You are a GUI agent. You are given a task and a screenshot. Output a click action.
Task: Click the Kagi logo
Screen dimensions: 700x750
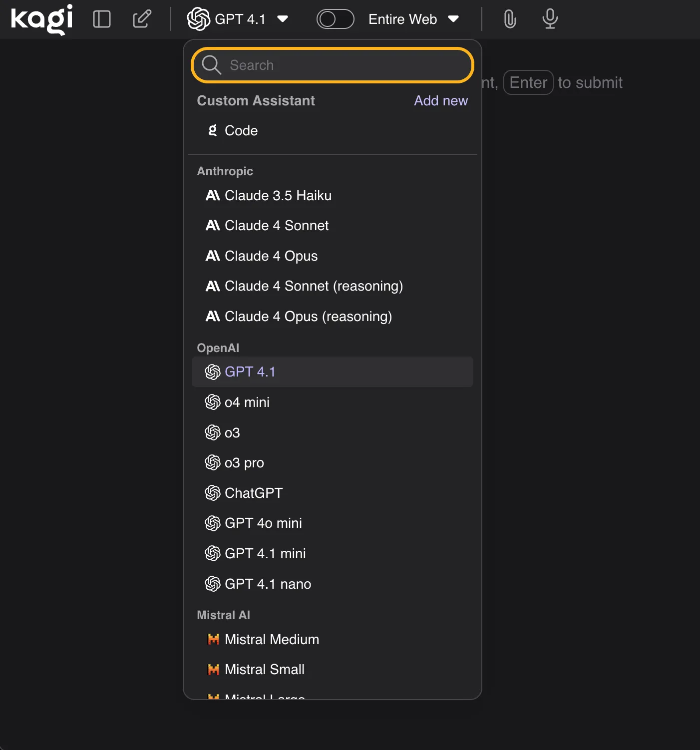click(x=42, y=19)
